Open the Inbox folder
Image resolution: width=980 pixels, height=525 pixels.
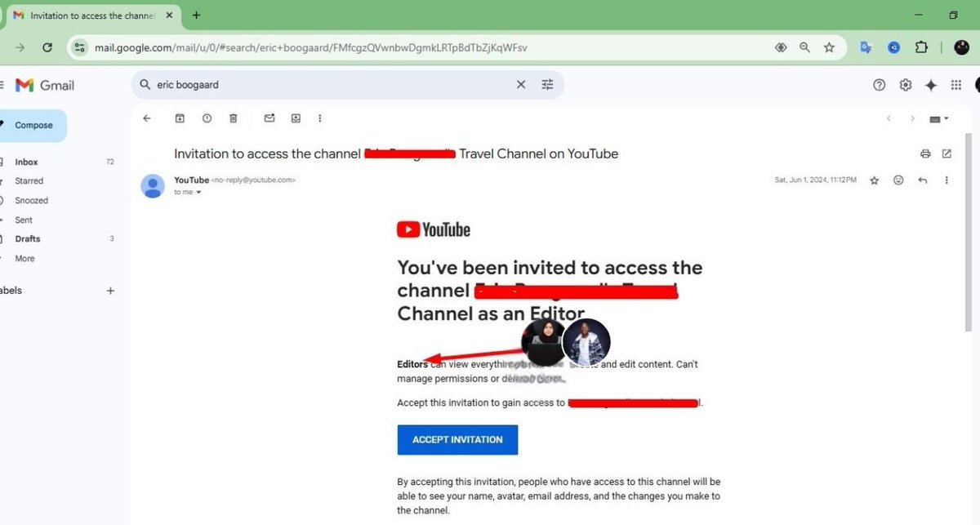[x=26, y=162]
